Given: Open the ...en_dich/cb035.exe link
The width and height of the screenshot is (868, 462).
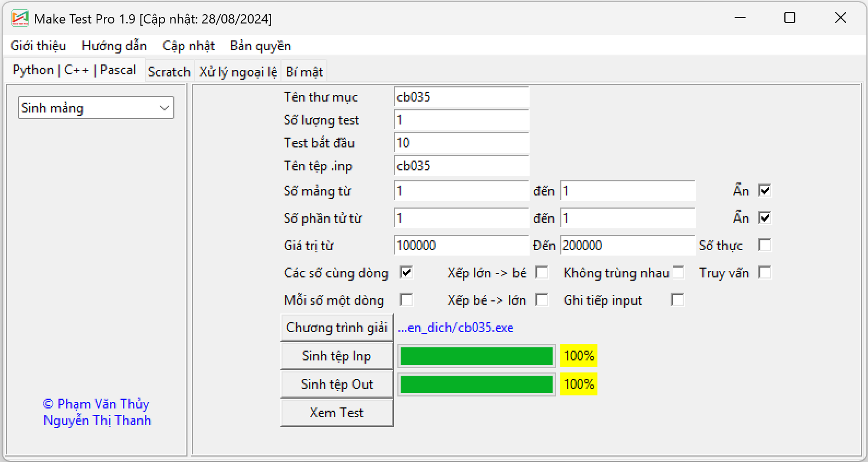Looking at the screenshot, I should coord(455,328).
